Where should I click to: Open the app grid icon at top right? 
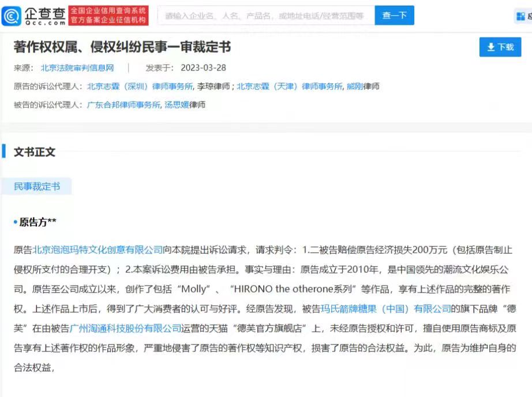pos(521,16)
